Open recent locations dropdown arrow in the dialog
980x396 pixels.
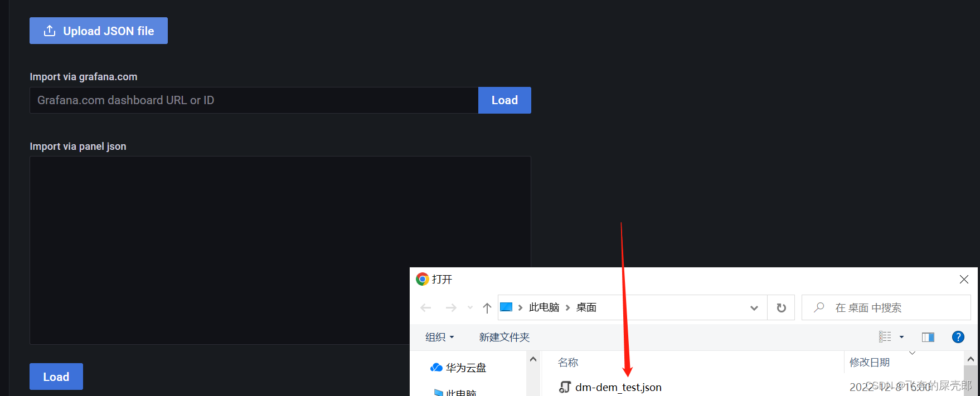[470, 307]
